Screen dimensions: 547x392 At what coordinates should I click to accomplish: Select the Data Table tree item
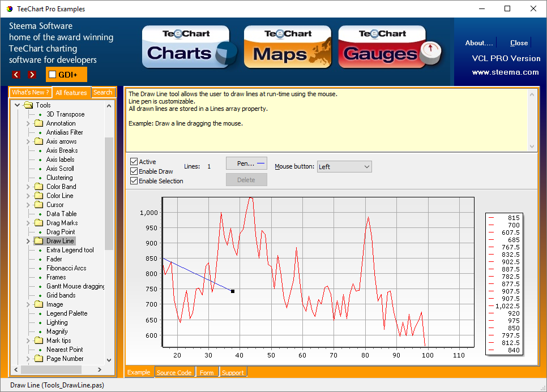point(61,214)
